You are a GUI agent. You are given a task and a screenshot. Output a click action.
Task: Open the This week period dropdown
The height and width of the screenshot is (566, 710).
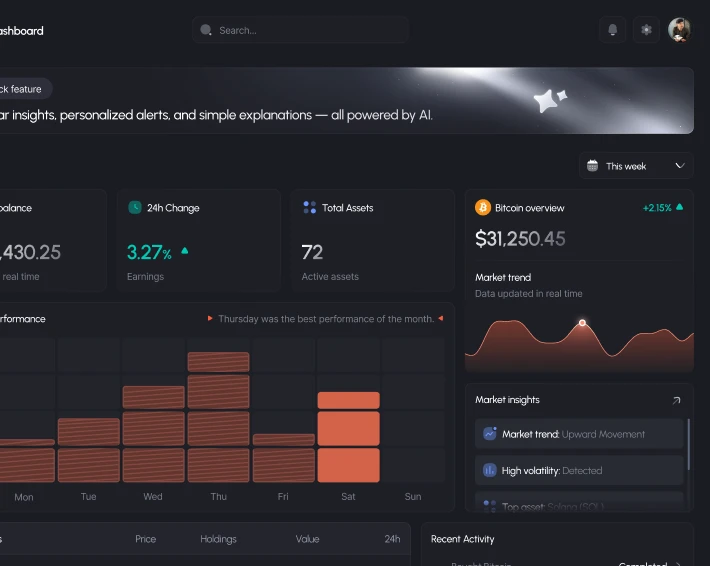tap(636, 166)
